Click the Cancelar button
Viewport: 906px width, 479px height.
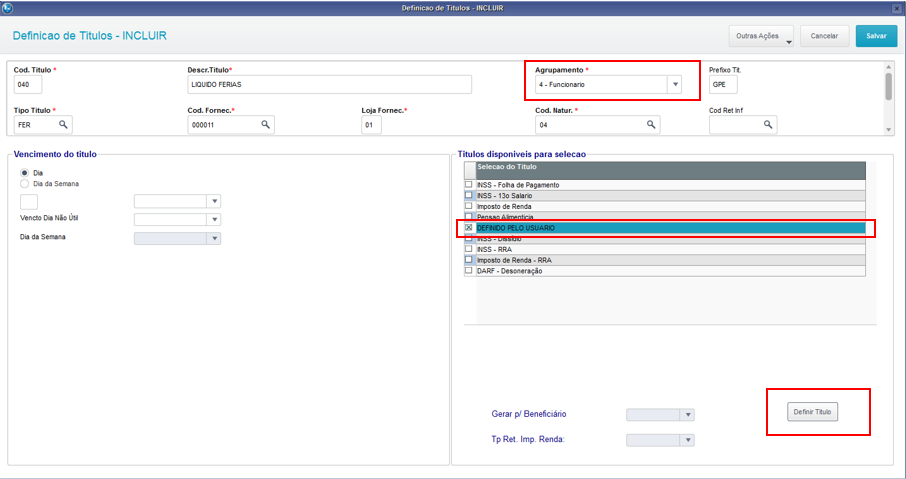click(x=824, y=36)
